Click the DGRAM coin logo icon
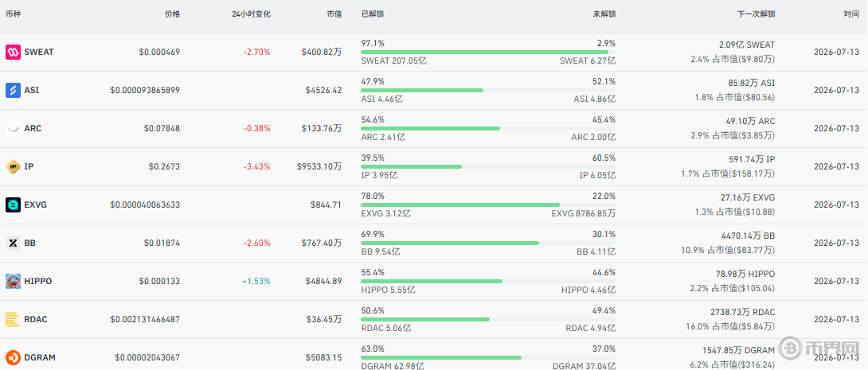 13,357
